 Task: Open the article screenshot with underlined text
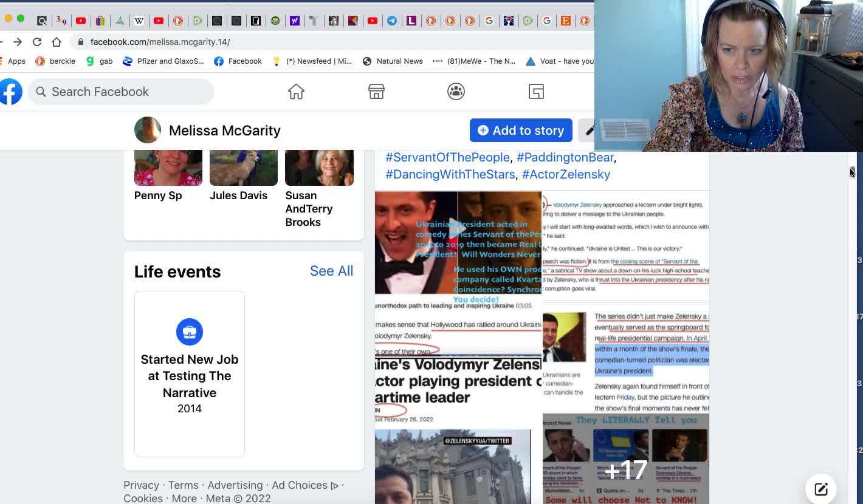pyautogui.click(x=626, y=246)
